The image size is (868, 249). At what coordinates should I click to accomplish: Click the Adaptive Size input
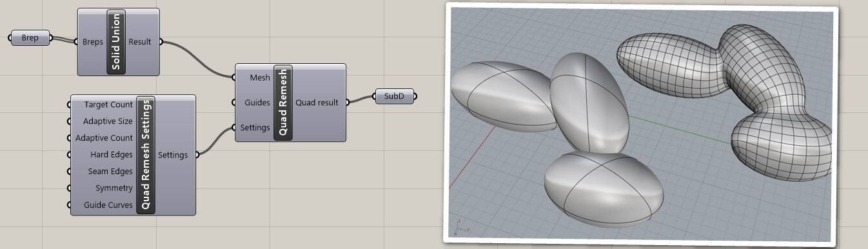pyautogui.click(x=108, y=121)
